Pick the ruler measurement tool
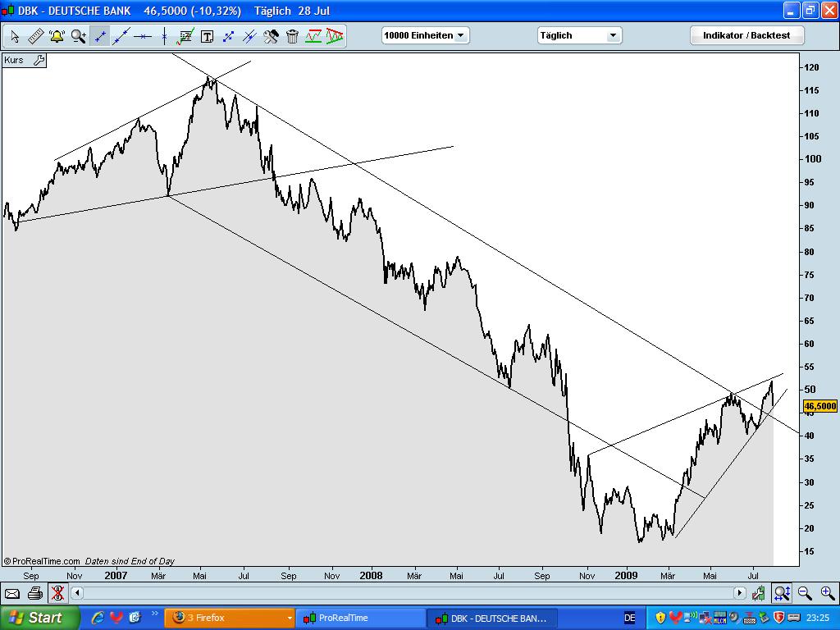 [x=35, y=36]
